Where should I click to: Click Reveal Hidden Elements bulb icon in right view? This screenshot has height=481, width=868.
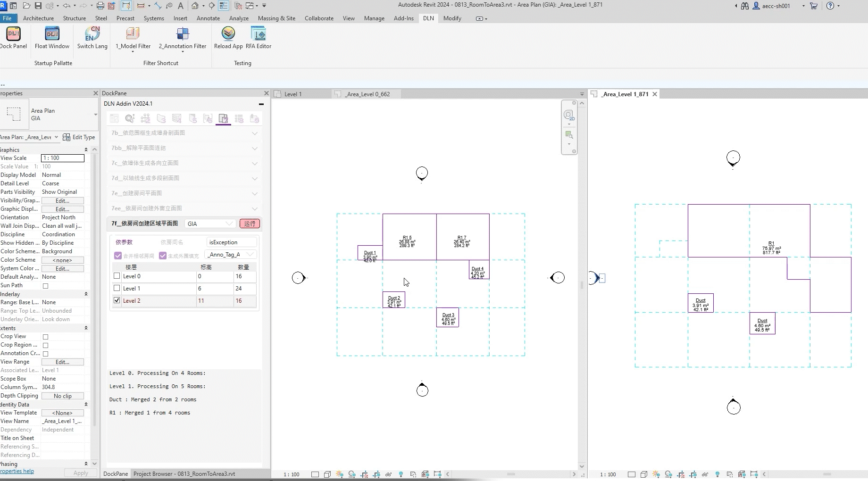pos(718,474)
